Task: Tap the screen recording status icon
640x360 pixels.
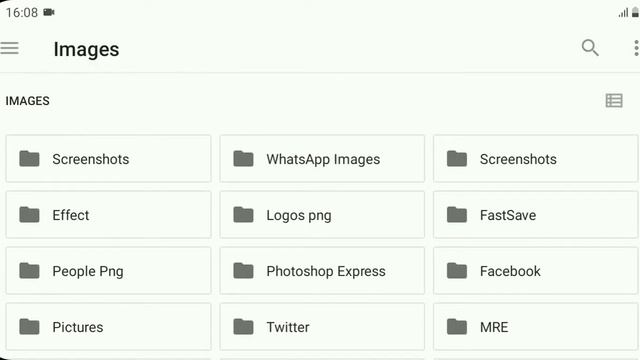Action: [49, 12]
